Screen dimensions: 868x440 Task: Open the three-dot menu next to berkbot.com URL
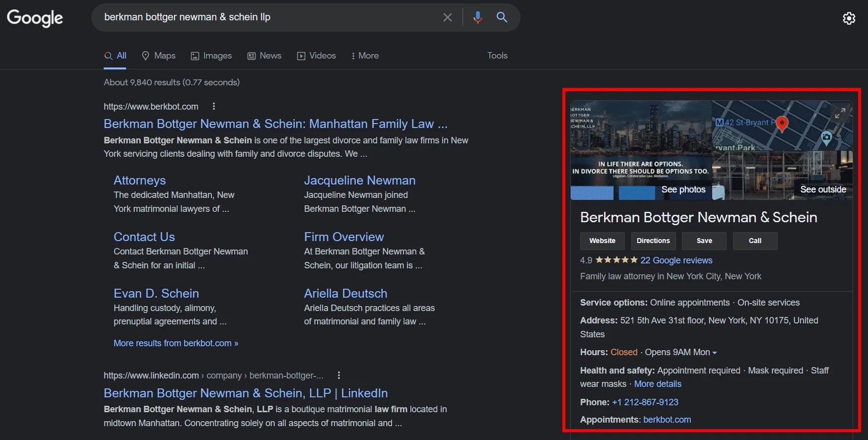tap(214, 106)
